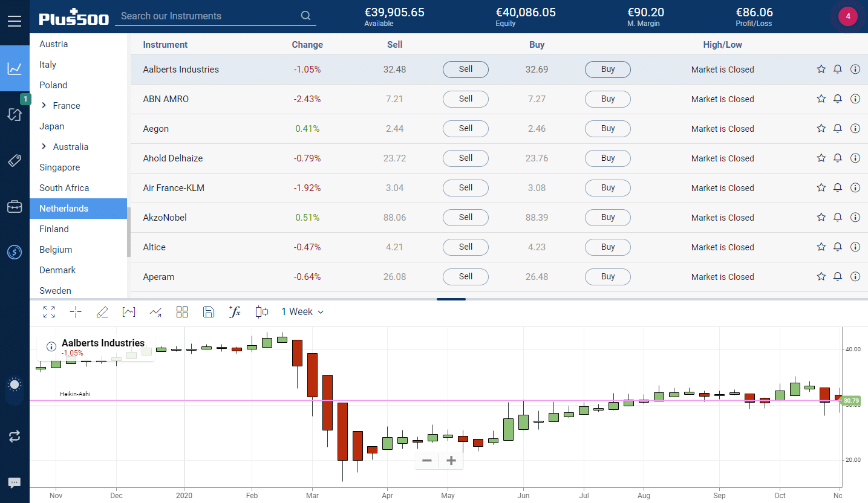Screen dimensions: 868x503
Task: Sell Air France-KLM
Action: (x=466, y=187)
